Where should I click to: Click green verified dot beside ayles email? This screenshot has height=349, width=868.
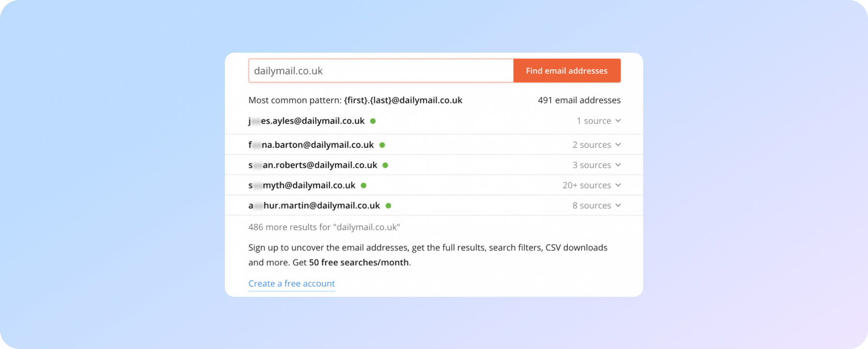point(373,121)
